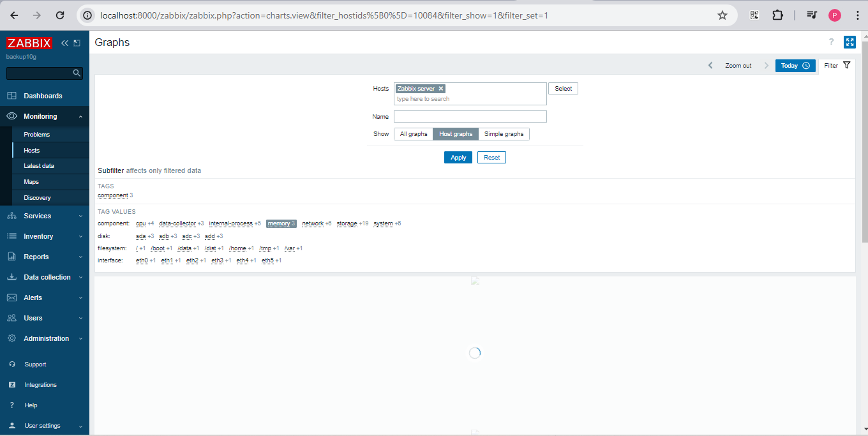Image resolution: width=868 pixels, height=436 pixels.
Task: Toggle the cpu component tag value
Action: (x=141, y=223)
